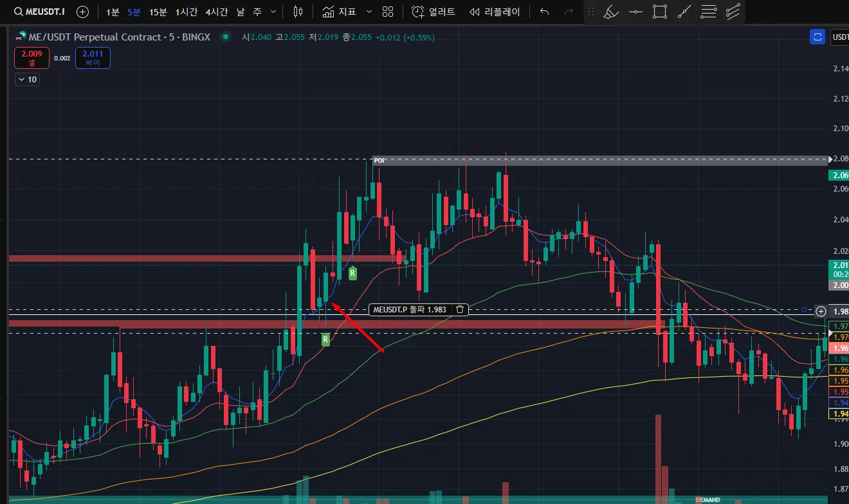
Task: Click the 0.002 spread value
Action: (x=62, y=58)
